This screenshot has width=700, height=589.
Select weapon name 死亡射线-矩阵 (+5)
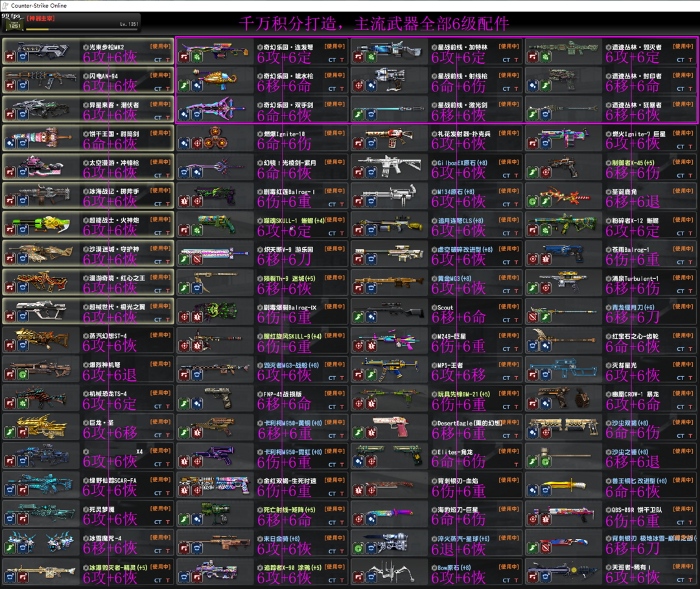point(289,509)
